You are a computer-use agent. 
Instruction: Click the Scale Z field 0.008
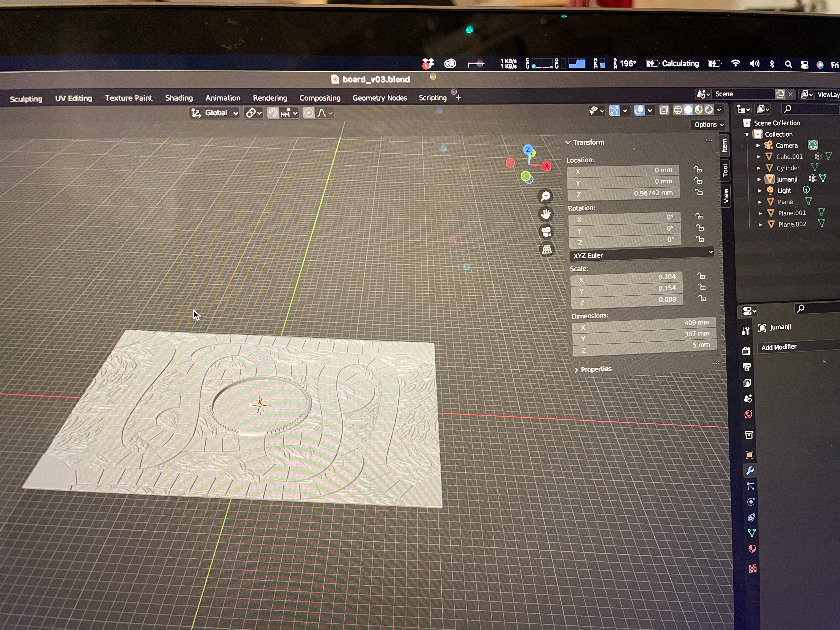627,301
